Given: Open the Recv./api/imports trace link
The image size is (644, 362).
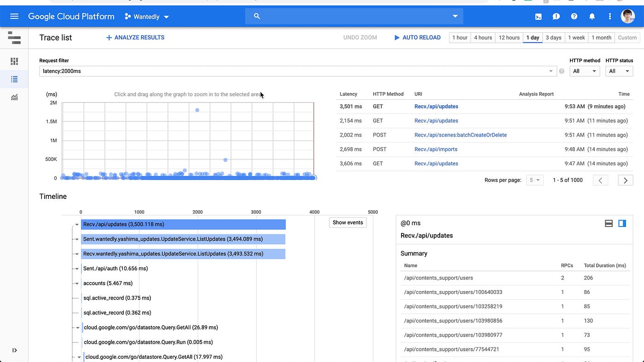Looking at the screenshot, I should tap(436, 149).
